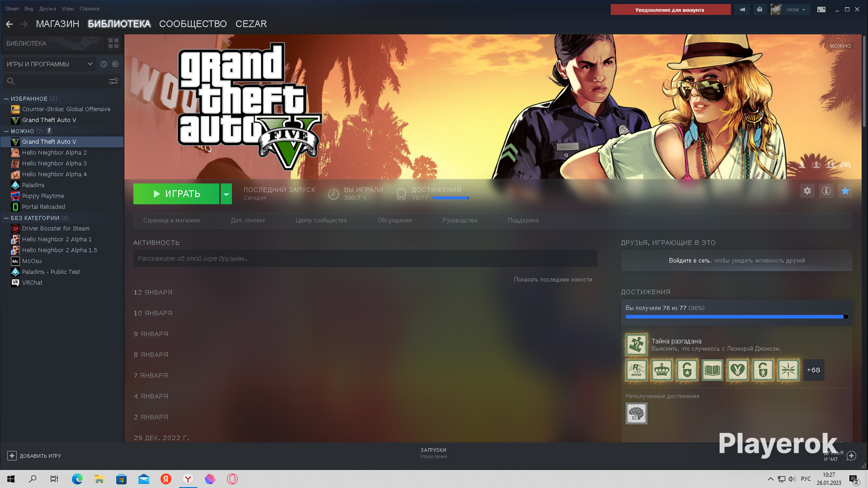The image size is (868, 488).
Task: Click the Уведомление для аккаунта banner
Action: click(670, 10)
